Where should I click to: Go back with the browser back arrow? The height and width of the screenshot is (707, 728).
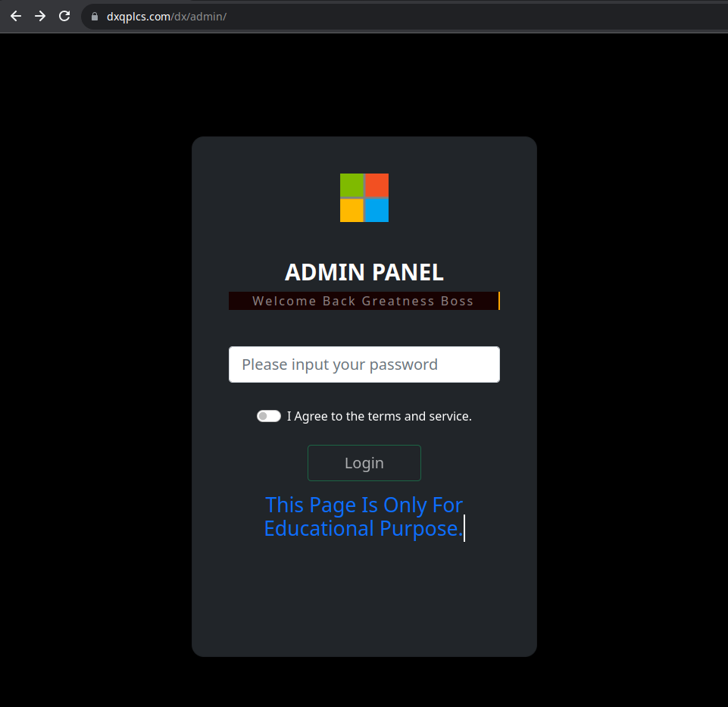[16, 16]
